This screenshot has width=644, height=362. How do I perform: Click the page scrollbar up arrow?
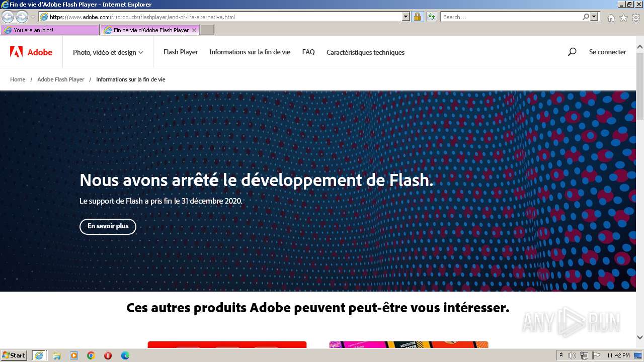(639, 47)
